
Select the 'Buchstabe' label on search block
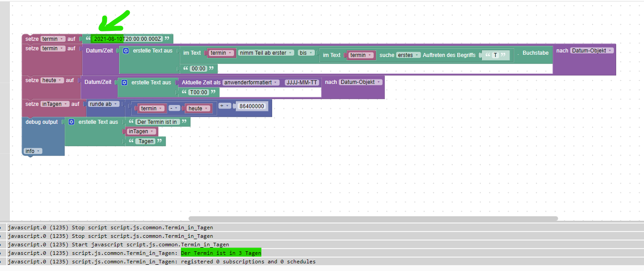[535, 53]
